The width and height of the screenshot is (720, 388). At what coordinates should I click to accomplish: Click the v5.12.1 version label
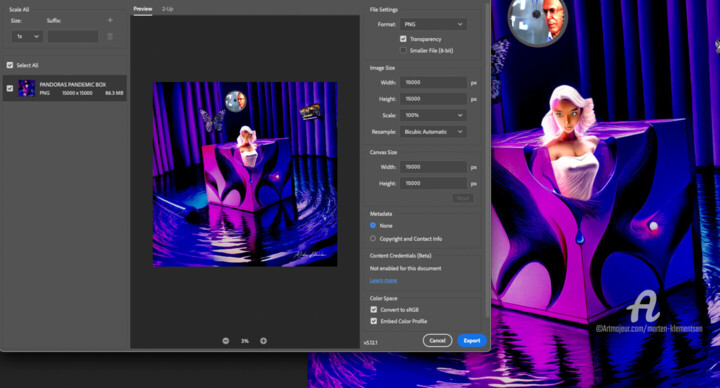point(371,343)
